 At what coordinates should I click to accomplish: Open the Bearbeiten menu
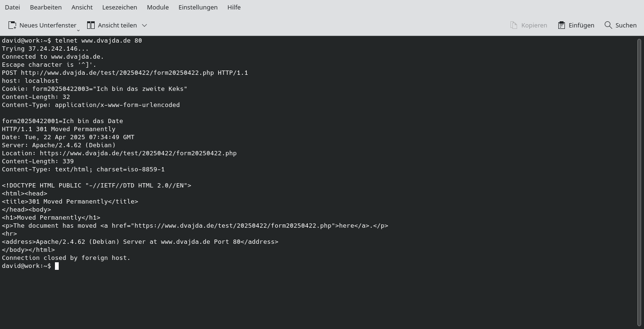(45, 7)
